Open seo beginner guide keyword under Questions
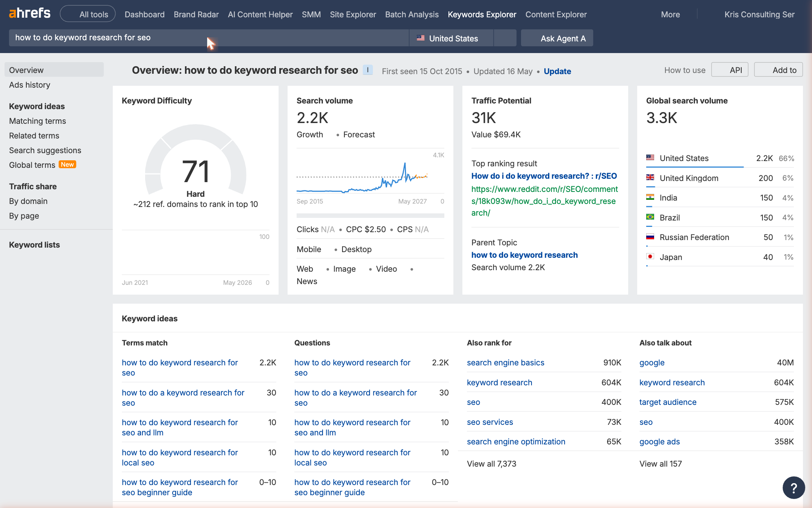This screenshot has height=508, width=812. (x=352, y=487)
